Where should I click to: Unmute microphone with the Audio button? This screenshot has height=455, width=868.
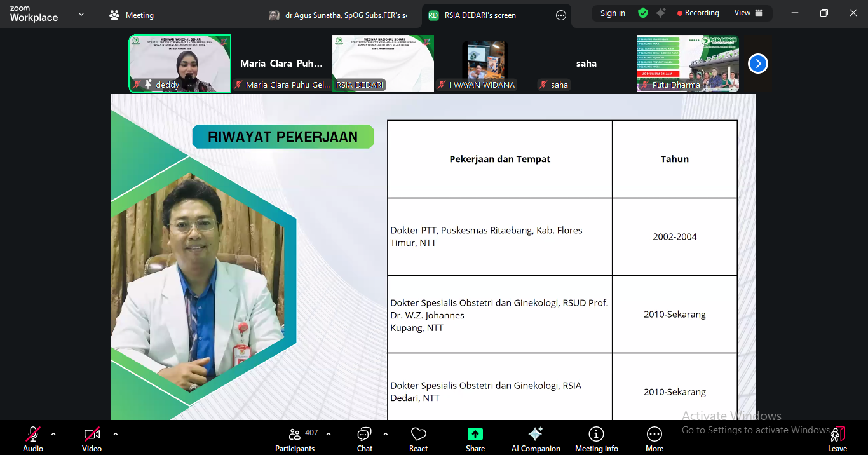tap(32, 438)
